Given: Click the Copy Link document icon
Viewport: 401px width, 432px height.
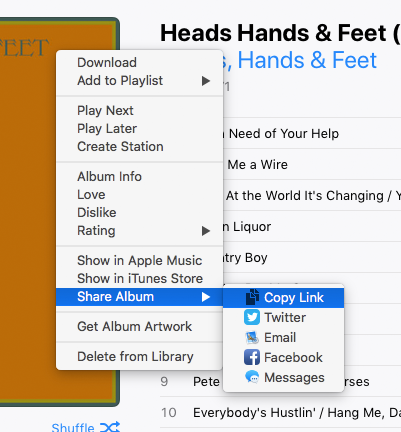Looking at the screenshot, I should pyautogui.click(x=252, y=297).
